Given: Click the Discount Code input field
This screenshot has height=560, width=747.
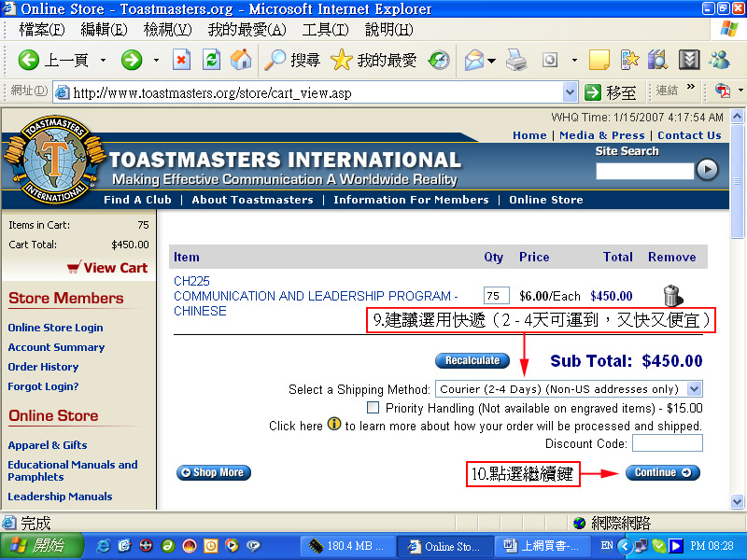Looking at the screenshot, I should point(667,443).
